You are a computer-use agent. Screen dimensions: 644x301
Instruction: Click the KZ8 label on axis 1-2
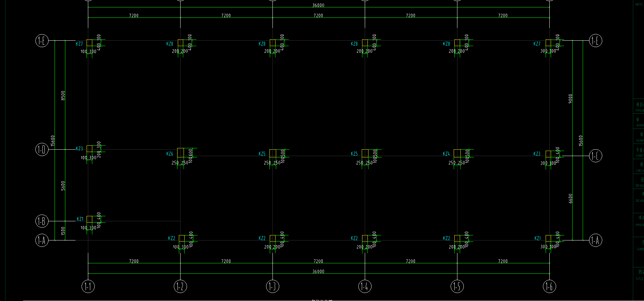[170, 44]
